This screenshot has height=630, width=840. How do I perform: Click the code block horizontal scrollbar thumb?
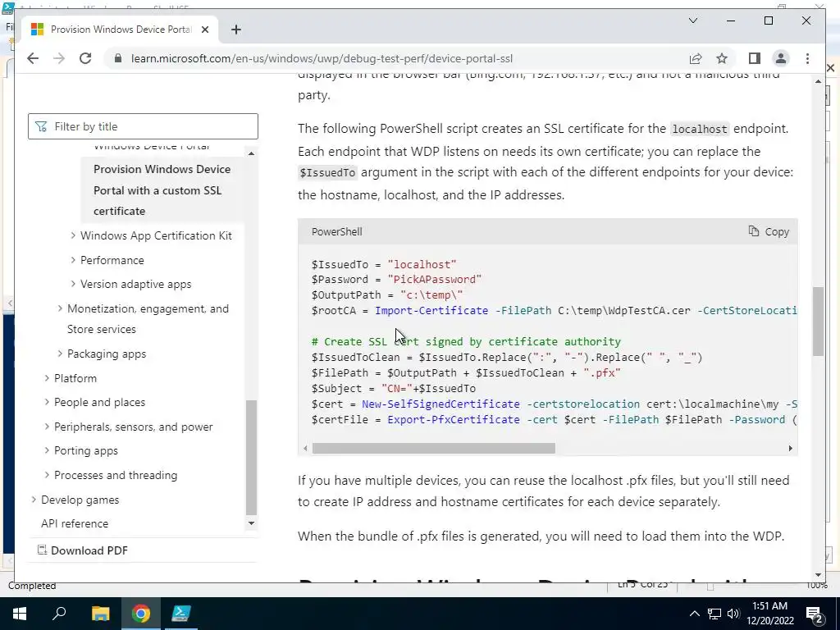tap(433, 449)
